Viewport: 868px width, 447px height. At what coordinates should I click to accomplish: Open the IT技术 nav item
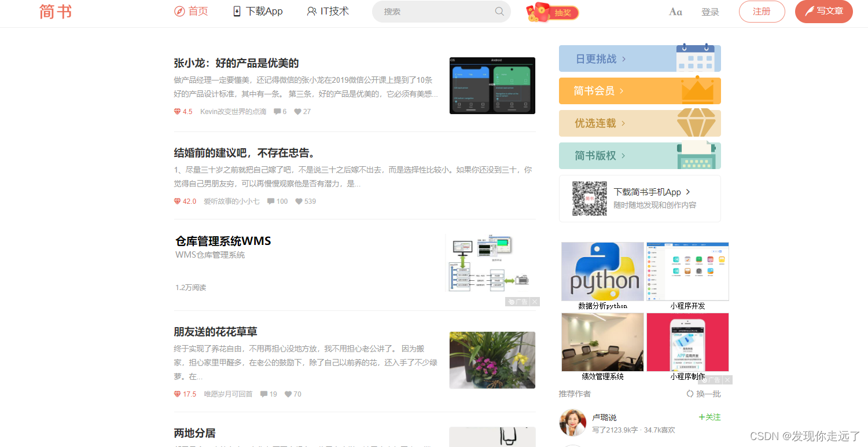[x=328, y=11]
